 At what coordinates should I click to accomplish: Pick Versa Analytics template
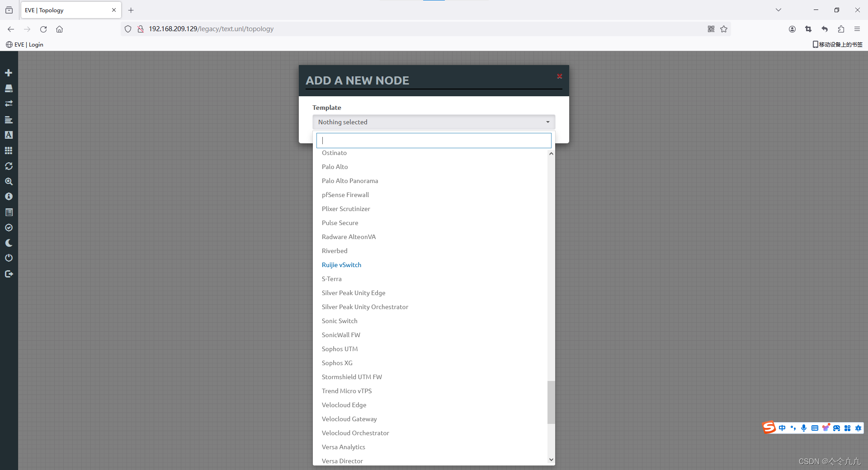(430, 447)
